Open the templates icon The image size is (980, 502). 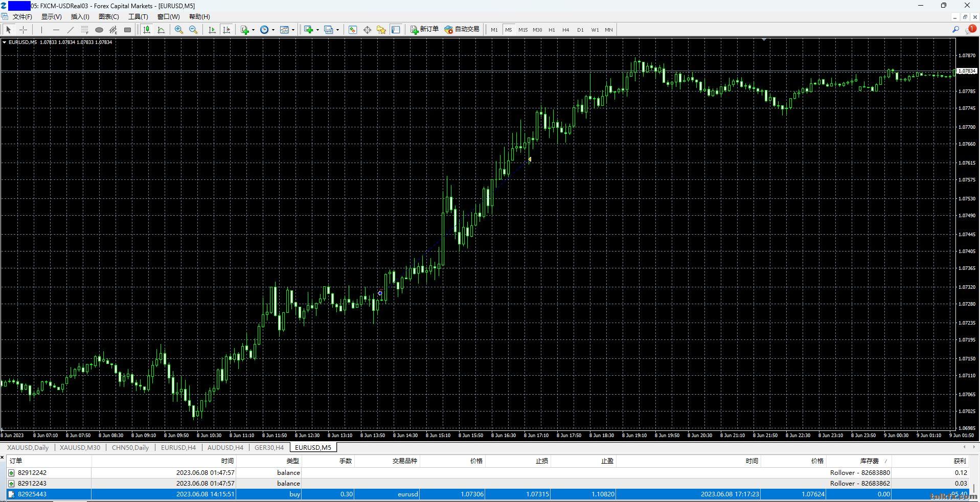click(284, 30)
